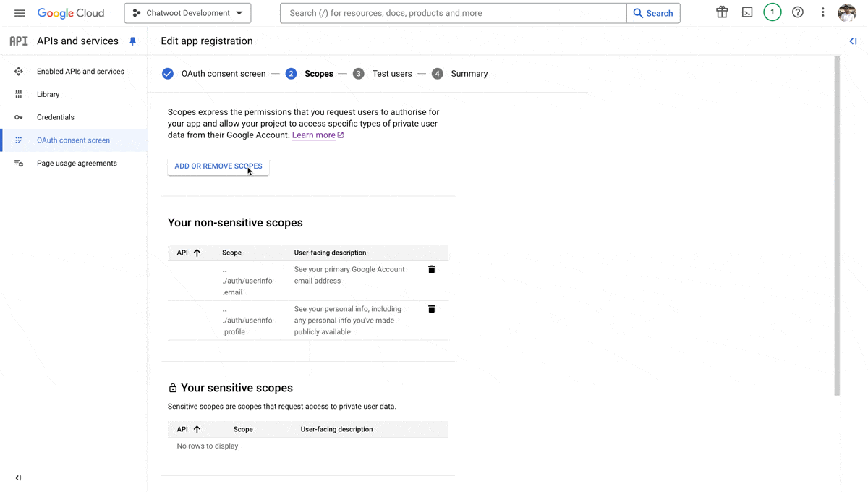Click the API logo in sidebar header
Screen dimensions: 868x492
tap(19, 41)
